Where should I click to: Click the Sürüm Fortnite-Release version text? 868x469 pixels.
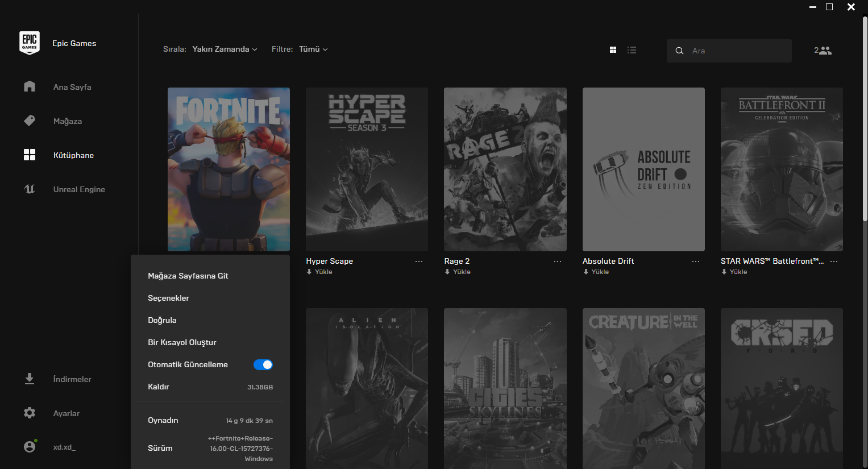[240, 449]
